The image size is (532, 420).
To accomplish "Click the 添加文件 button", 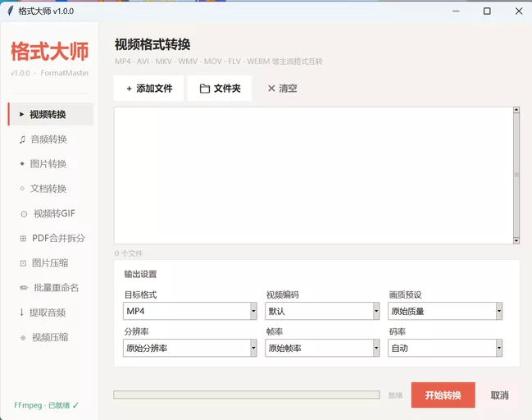I will tap(148, 89).
